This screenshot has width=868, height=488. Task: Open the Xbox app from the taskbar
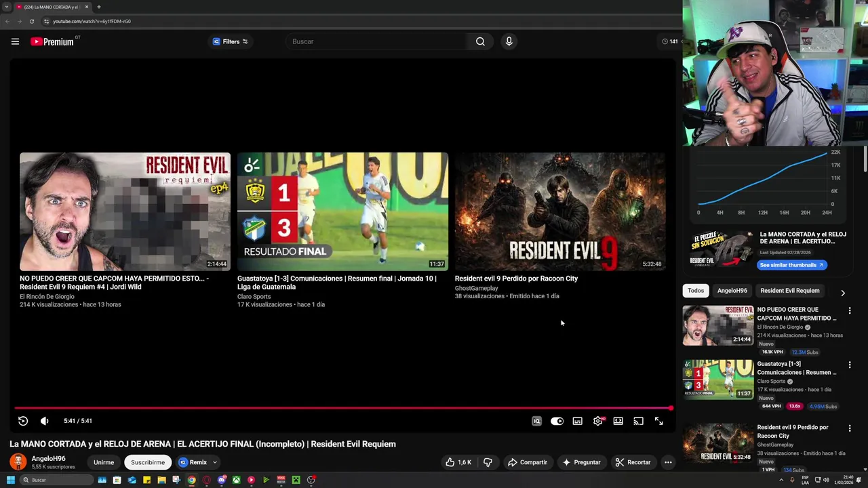(236, 480)
